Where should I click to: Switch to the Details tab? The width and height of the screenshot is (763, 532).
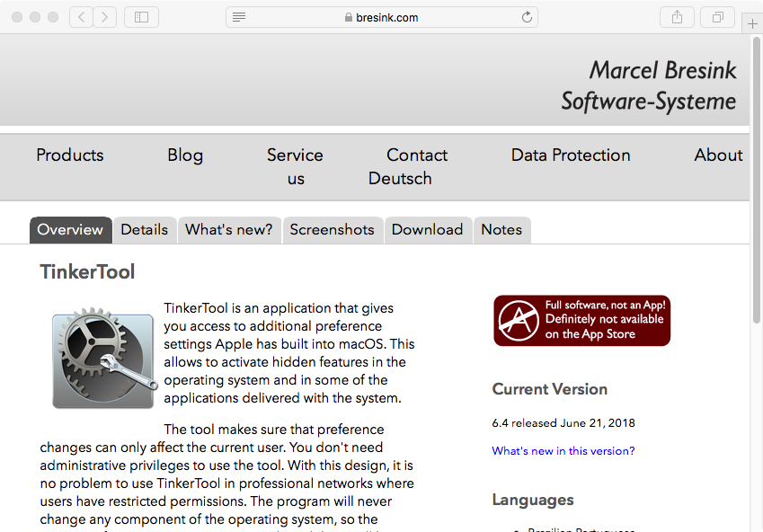point(145,230)
